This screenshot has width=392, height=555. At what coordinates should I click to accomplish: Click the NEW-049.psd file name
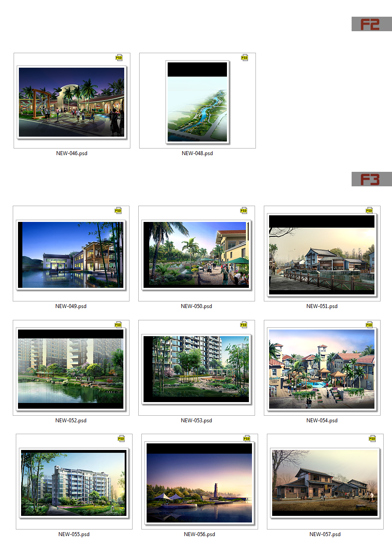[x=71, y=306]
